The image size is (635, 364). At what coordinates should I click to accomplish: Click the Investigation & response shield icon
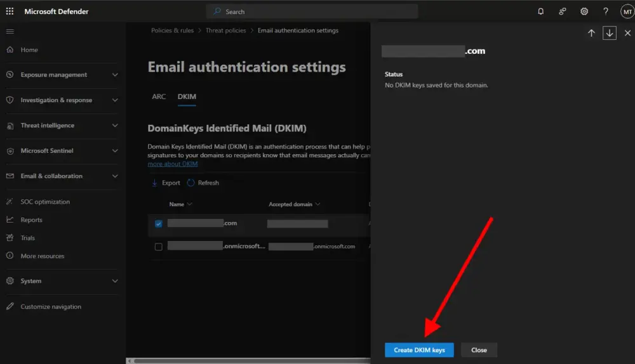(10, 100)
